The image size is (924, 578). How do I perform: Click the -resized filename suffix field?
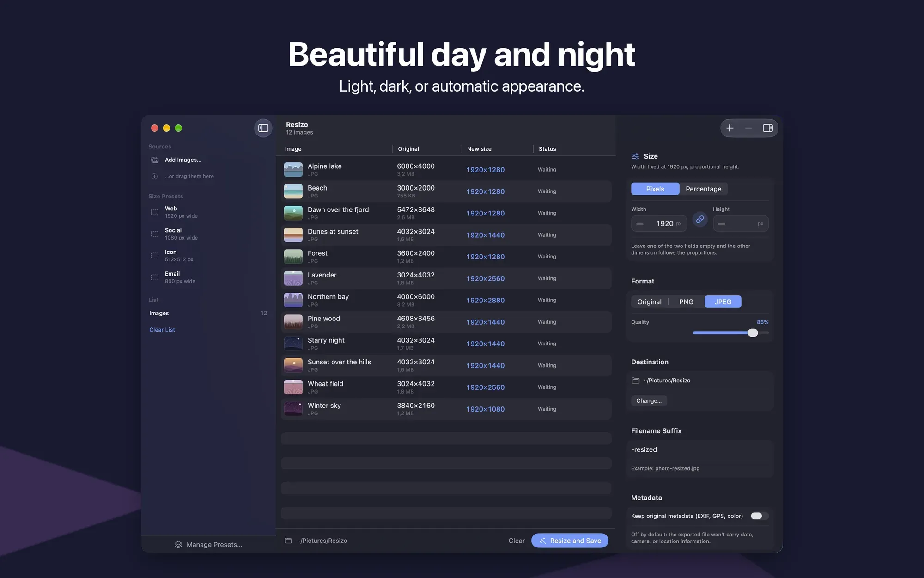point(700,449)
